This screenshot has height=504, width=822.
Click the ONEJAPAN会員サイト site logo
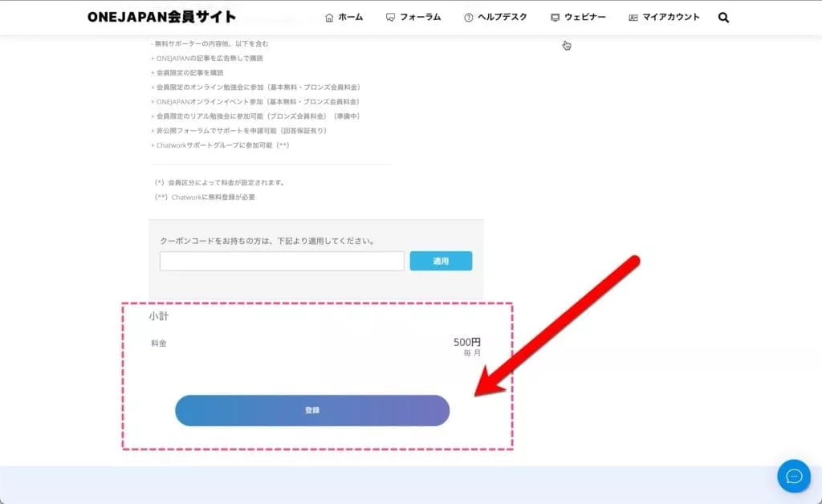click(x=161, y=17)
